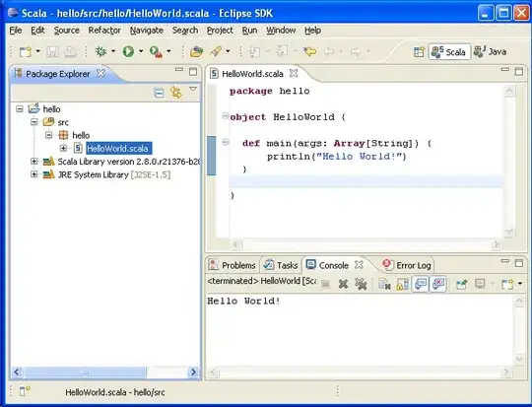
Task: Toggle Link with Editor in Package Explorer
Action: [176, 93]
